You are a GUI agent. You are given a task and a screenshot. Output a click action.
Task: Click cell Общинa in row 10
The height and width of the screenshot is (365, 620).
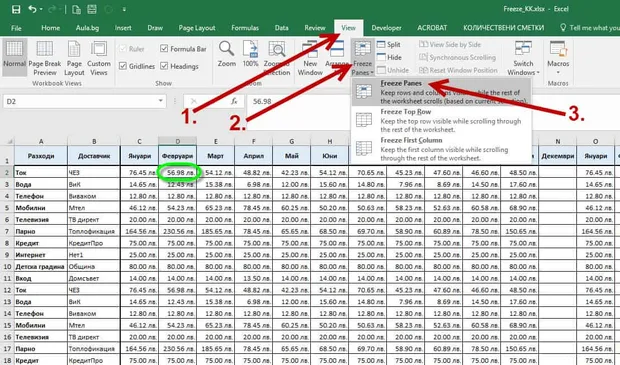94,267
